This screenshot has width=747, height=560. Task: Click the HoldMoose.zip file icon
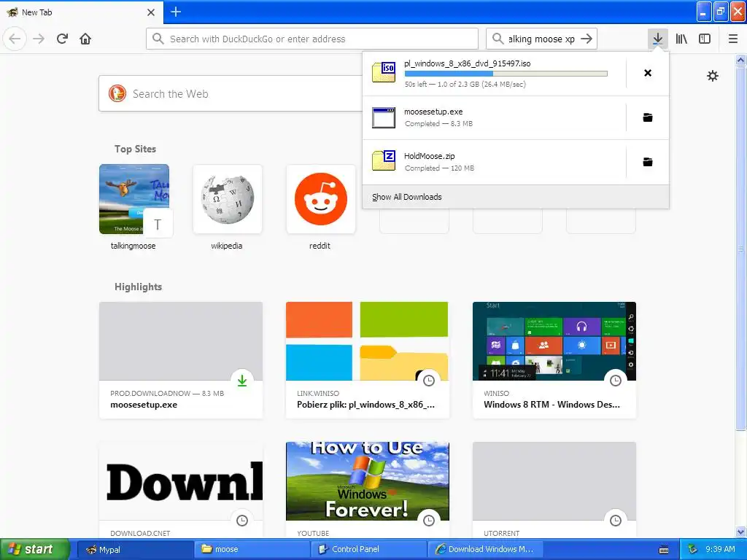point(384,160)
